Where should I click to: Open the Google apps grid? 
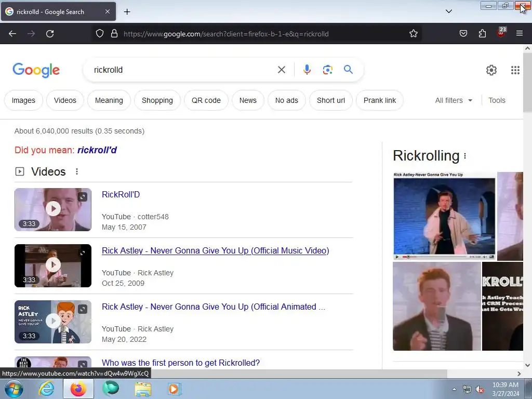click(515, 70)
